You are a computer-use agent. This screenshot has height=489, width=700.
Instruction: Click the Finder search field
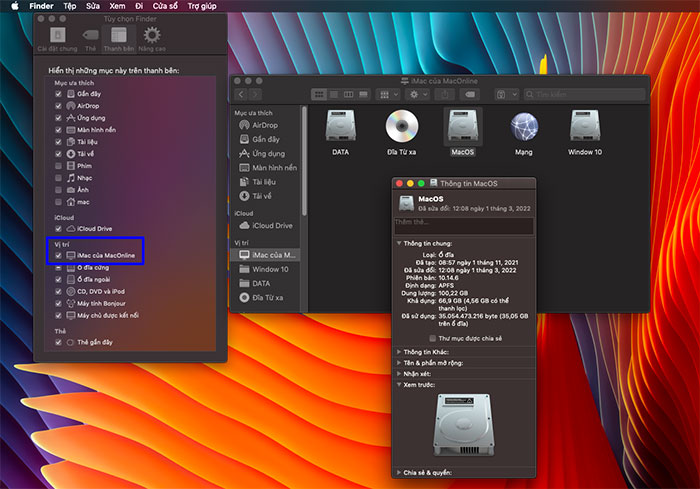click(585, 94)
